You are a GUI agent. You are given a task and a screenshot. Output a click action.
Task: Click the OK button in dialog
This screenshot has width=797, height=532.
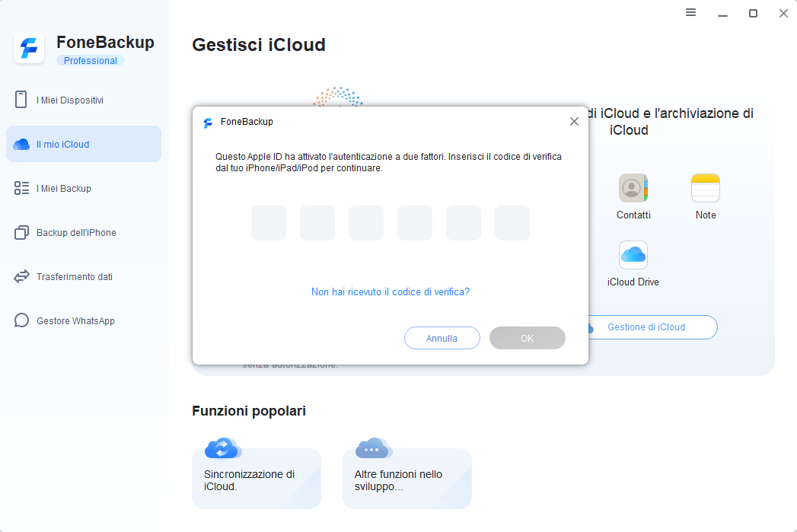pos(528,338)
